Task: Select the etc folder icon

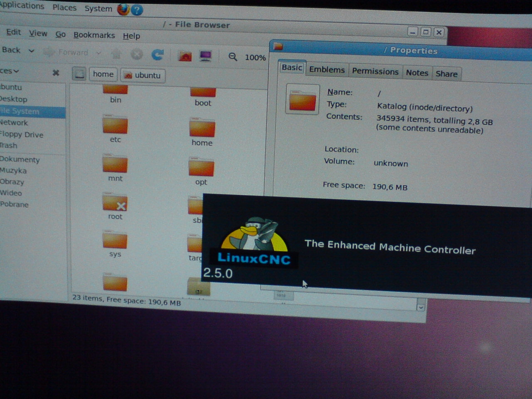Action: point(115,124)
